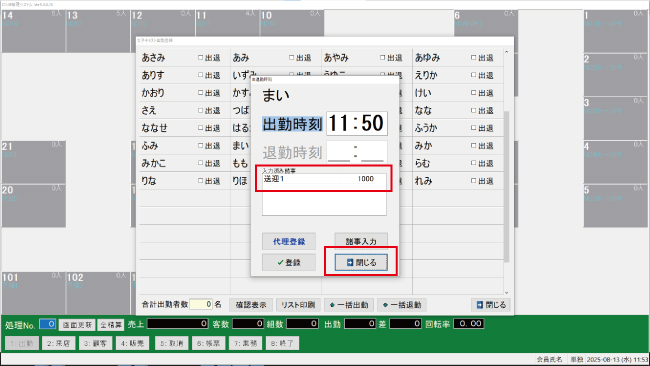Select cast name りな in the list
The width and height of the screenshot is (650, 366).
point(149,181)
